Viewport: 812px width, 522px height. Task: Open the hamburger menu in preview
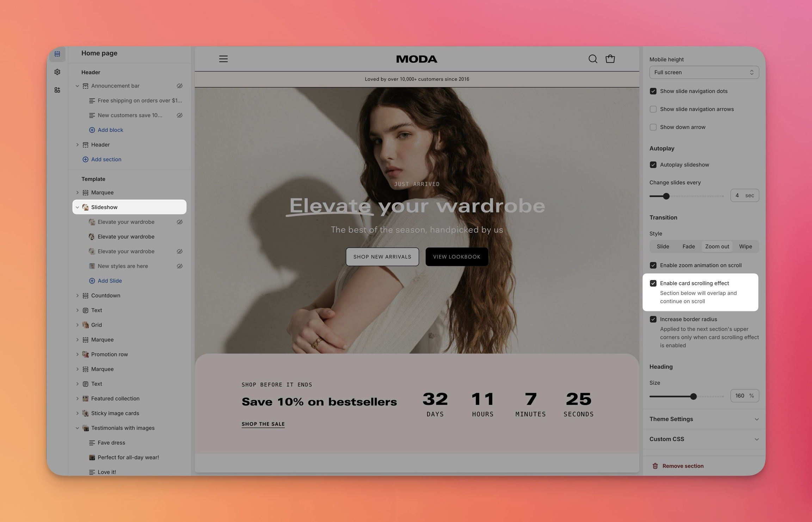click(x=223, y=59)
